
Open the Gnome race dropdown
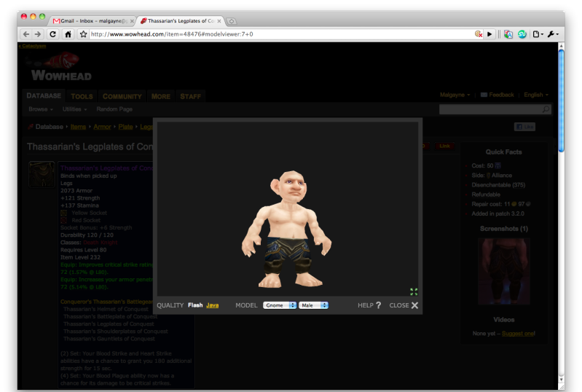[x=280, y=305]
